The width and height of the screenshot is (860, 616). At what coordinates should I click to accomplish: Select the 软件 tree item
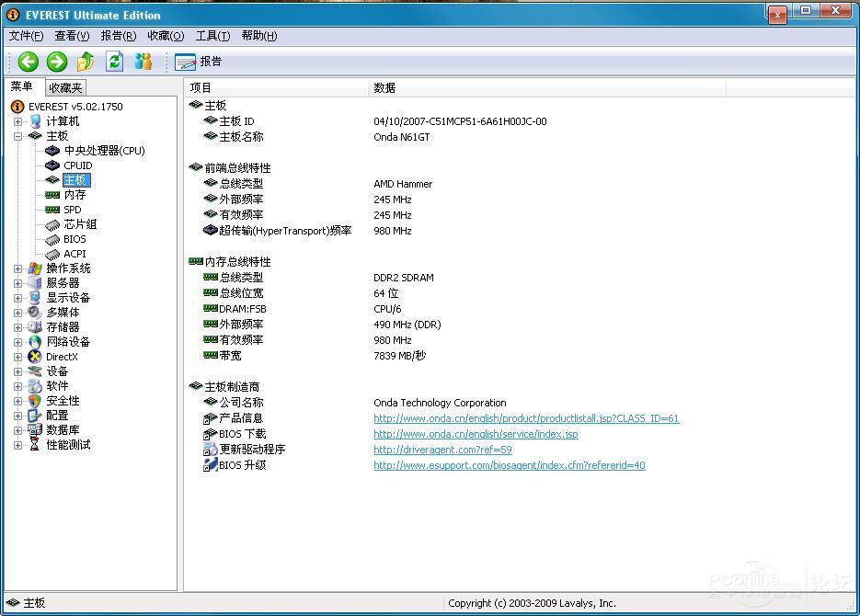point(57,386)
